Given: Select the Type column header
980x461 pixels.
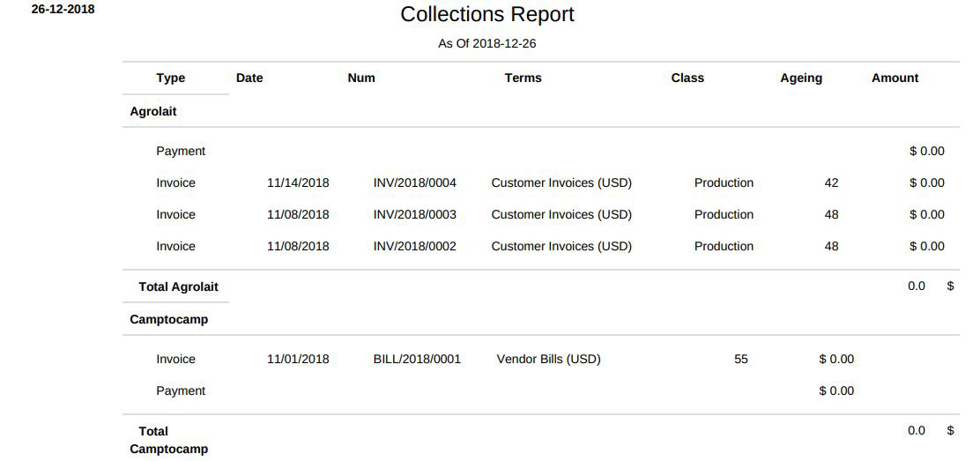Looking at the screenshot, I should pos(171,78).
